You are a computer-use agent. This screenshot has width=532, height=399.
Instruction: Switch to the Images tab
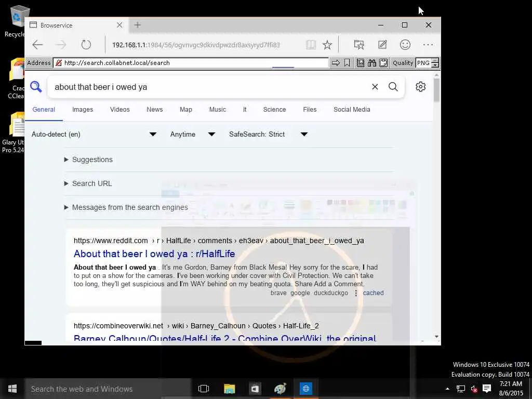(x=83, y=110)
